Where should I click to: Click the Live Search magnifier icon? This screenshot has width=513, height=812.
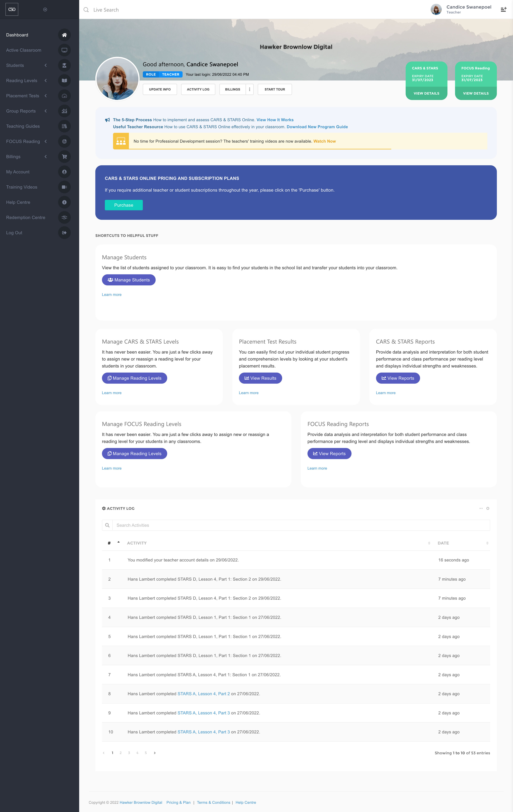click(x=86, y=10)
